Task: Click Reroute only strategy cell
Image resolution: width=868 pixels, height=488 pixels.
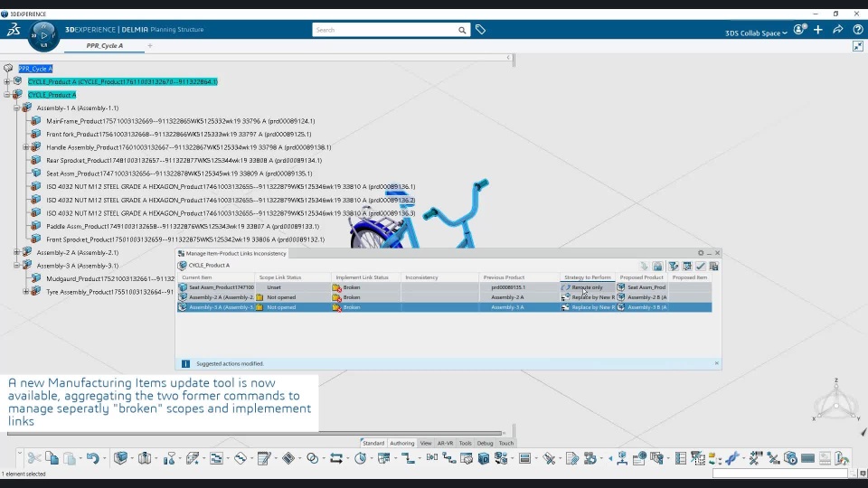Action: click(x=588, y=287)
